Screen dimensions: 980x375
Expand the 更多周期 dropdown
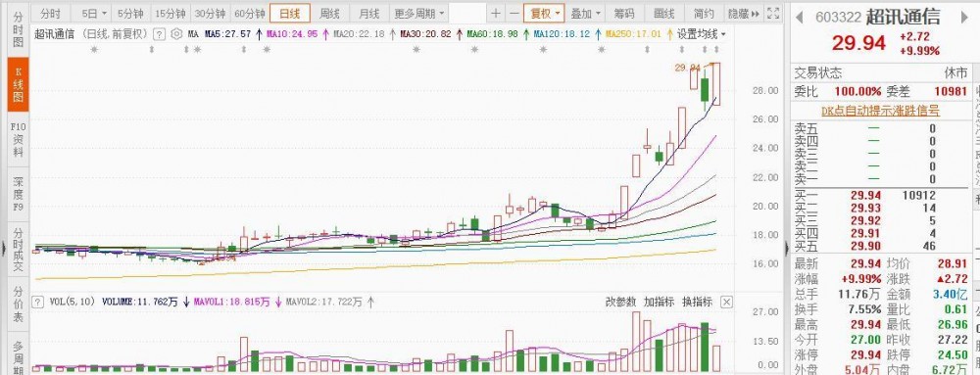pyautogui.click(x=418, y=13)
